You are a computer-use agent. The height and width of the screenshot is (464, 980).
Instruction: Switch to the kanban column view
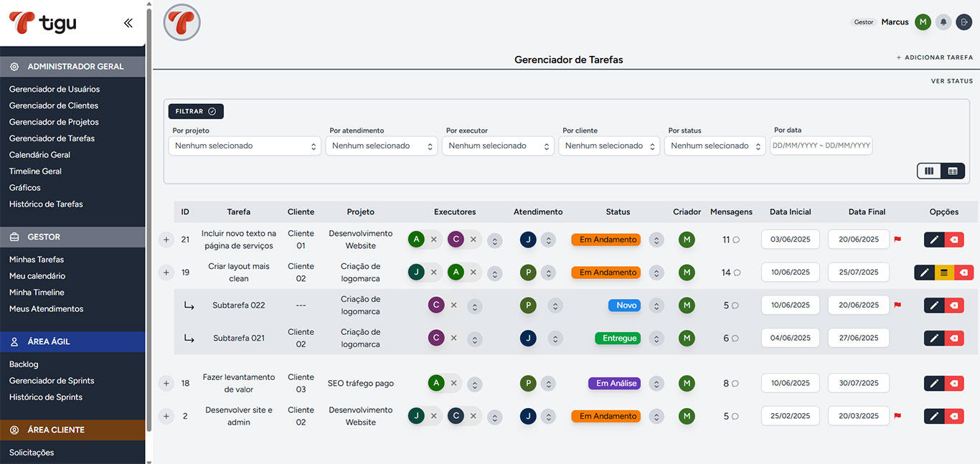pos(929,171)
